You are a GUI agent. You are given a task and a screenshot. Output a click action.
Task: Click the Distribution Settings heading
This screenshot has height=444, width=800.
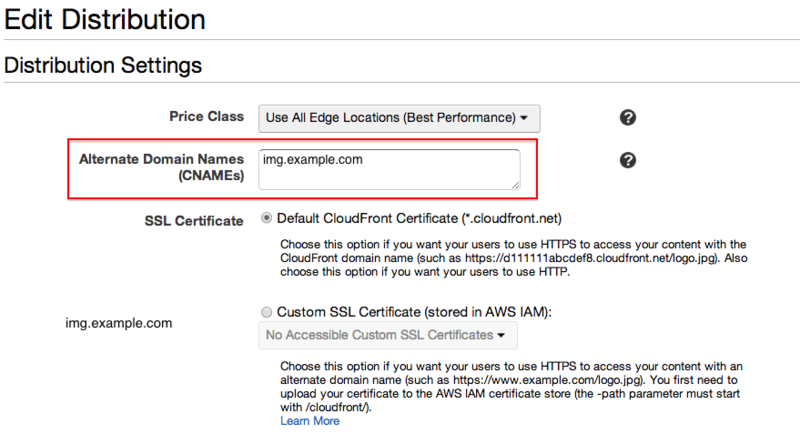103,65
